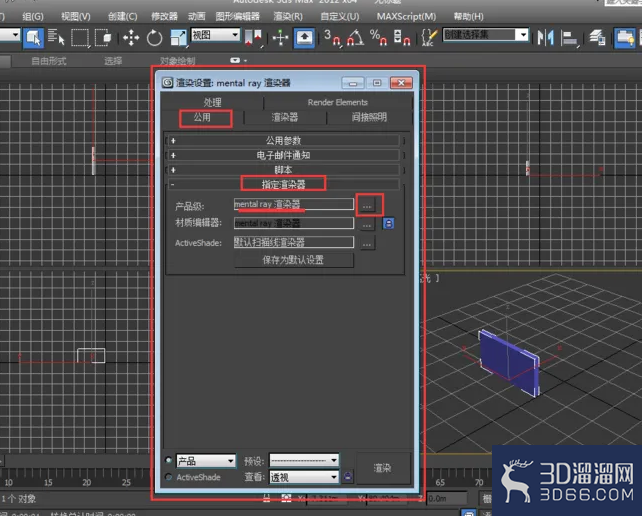Open the 预设 preset dropdown
The width and height of the screenshot is (642, 516).
pos(304,460)
